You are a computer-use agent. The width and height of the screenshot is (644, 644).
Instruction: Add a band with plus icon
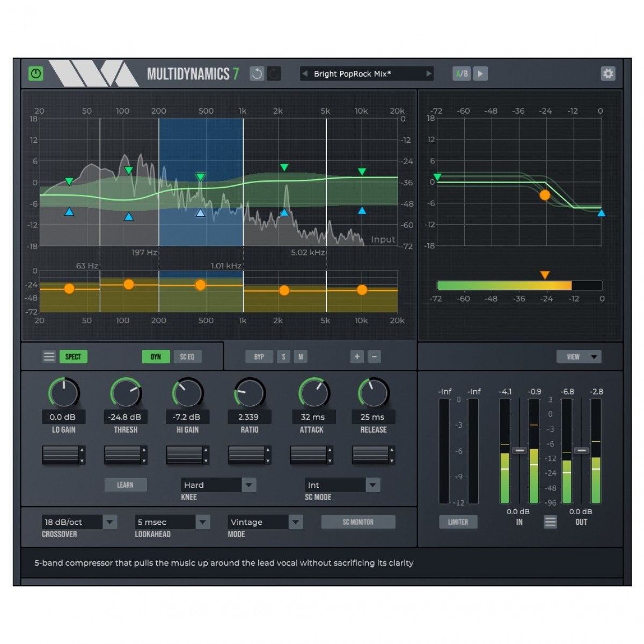[357, 356]
